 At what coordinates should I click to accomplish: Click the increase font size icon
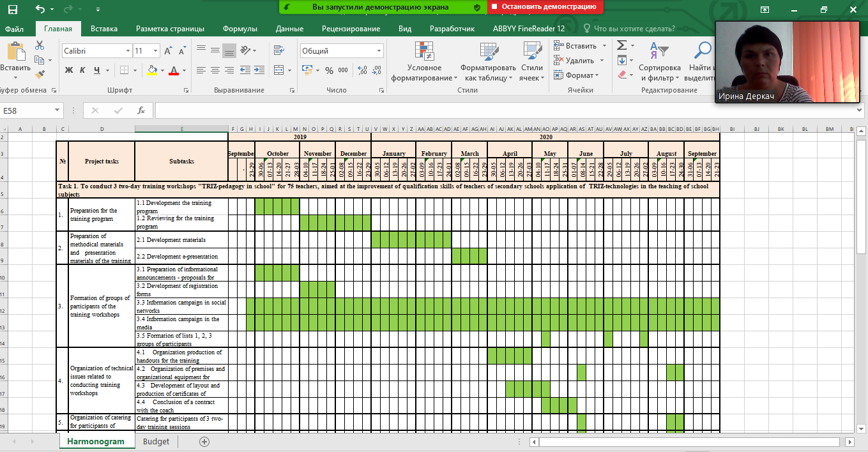(167, 51)
